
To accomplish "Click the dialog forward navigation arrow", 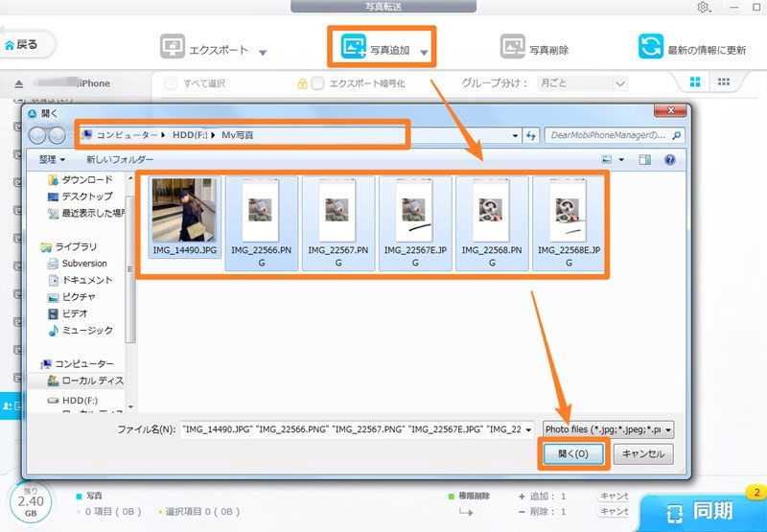I will pos(57,135).
